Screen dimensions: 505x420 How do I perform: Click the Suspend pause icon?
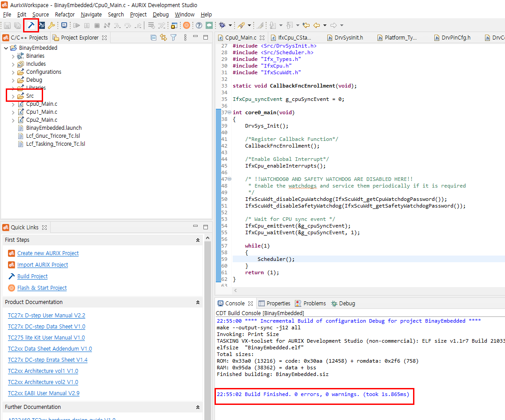87,25
